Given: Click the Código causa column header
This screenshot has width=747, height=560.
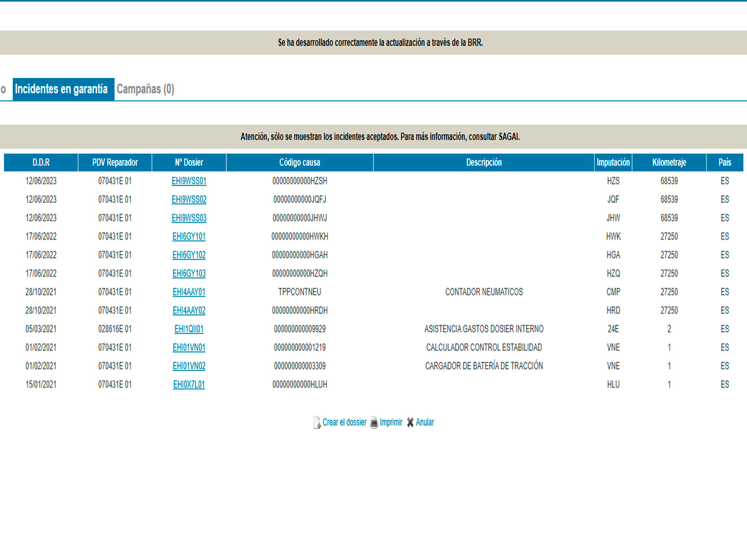Looking at the screenshot, I should 300,162.
